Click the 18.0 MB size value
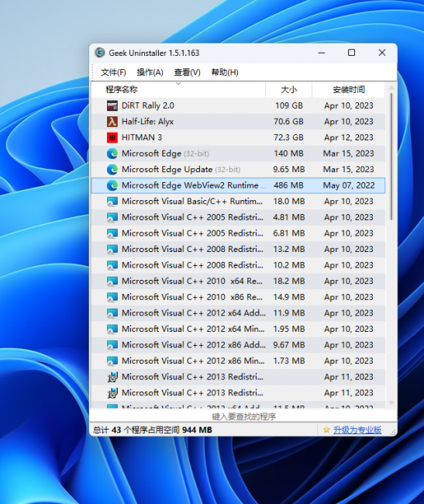The image size is (424, 504). tap(289, 202)
